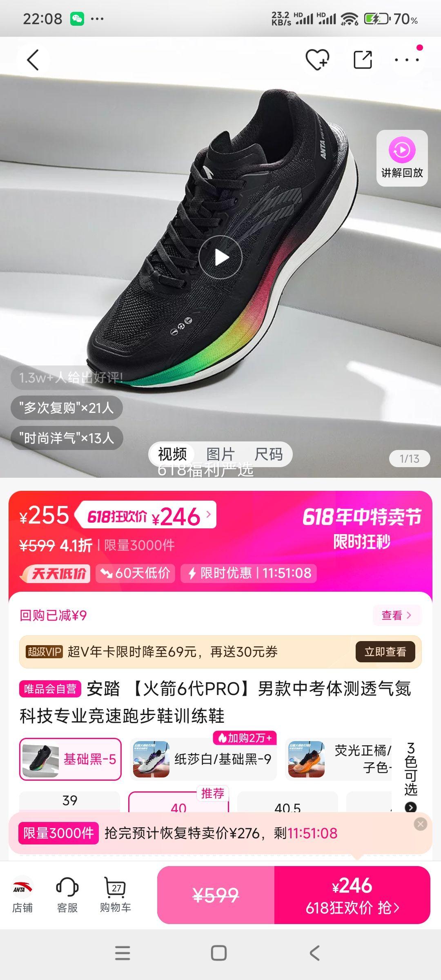The image size is (441, 980).
Task: Play the product video
Action: tap(220, 257)
